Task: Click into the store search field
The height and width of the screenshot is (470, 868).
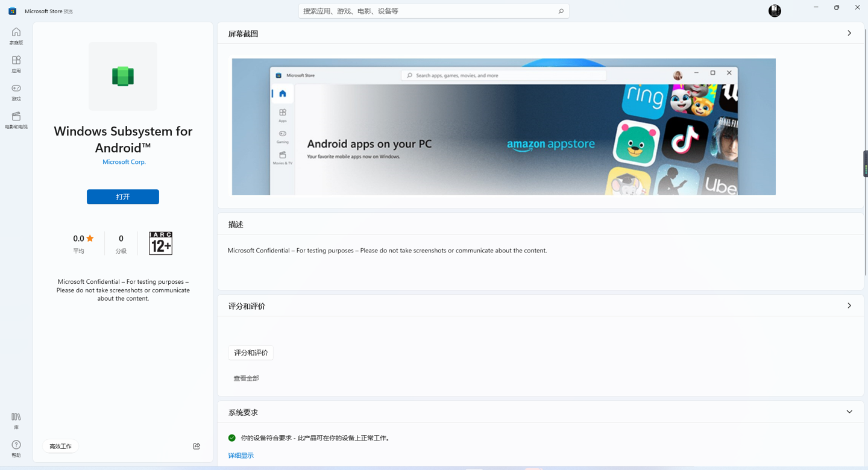Action: tap(428, 11)
